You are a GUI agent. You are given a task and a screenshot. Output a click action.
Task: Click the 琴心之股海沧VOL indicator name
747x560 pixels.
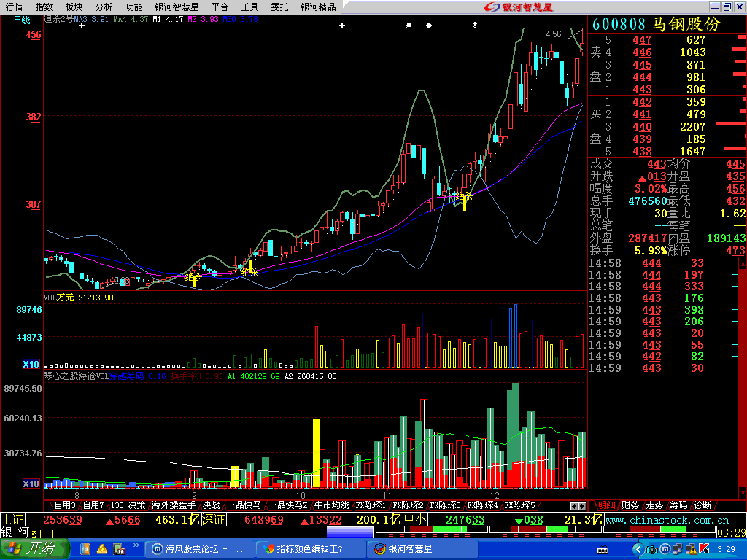pyautogui.click(x=76, y=376)
